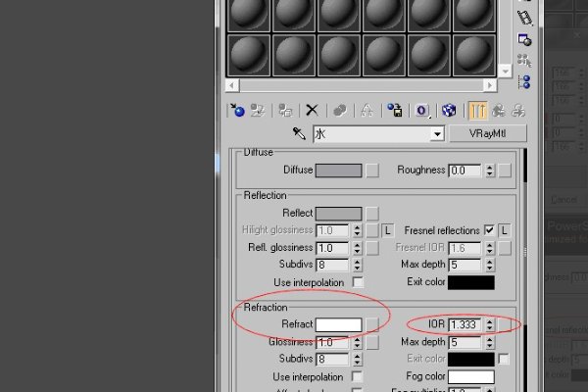Click the reflection Max depth field
Viewport: 588px width, 392px height.
(x=465, y=265)
